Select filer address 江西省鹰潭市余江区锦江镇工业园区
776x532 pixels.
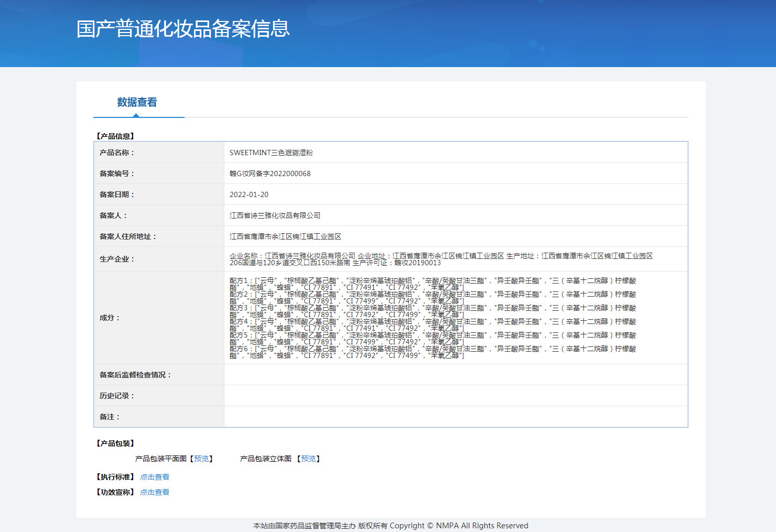tap(285, 236)
